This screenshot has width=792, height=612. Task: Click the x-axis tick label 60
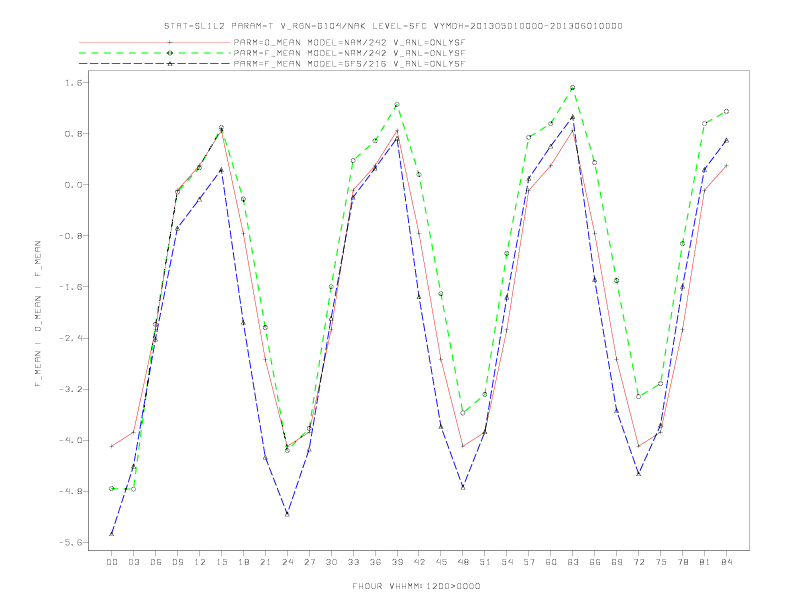coord(551,562)
